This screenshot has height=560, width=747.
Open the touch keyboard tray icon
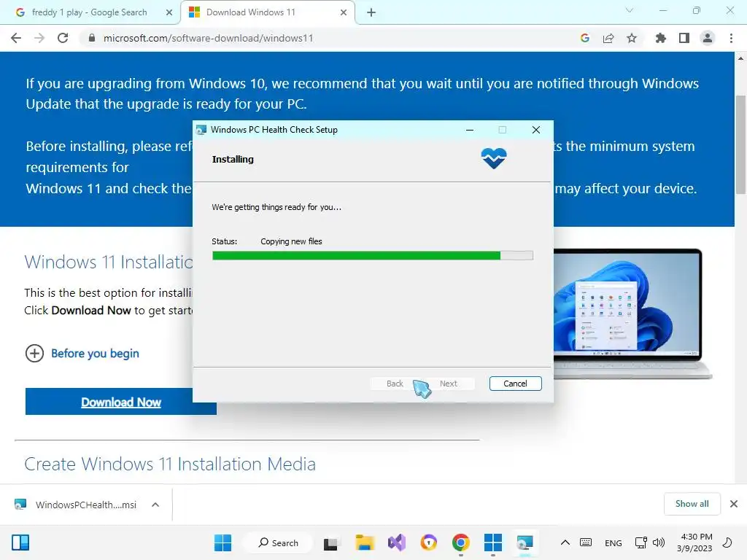tap(586, 542)
